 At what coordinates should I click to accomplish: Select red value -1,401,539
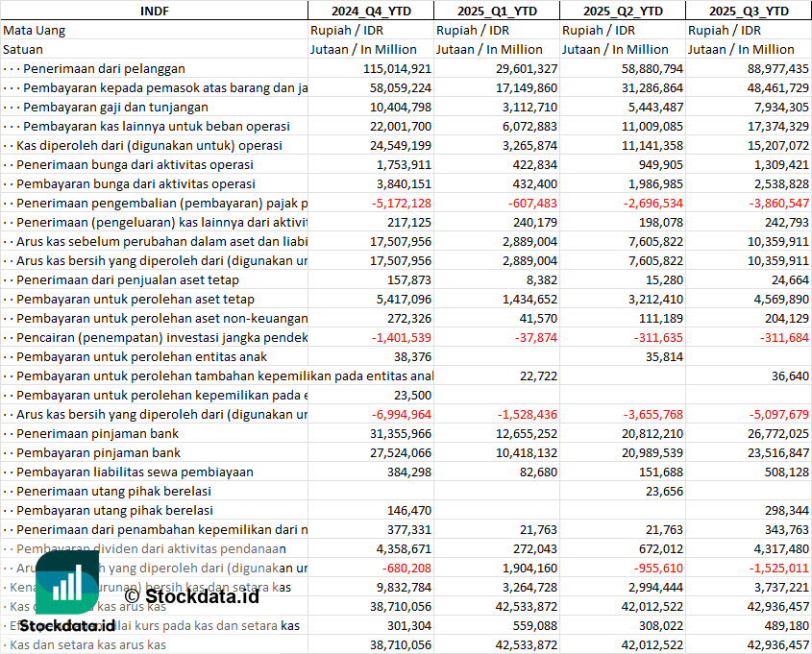click(x=402, y=337)
